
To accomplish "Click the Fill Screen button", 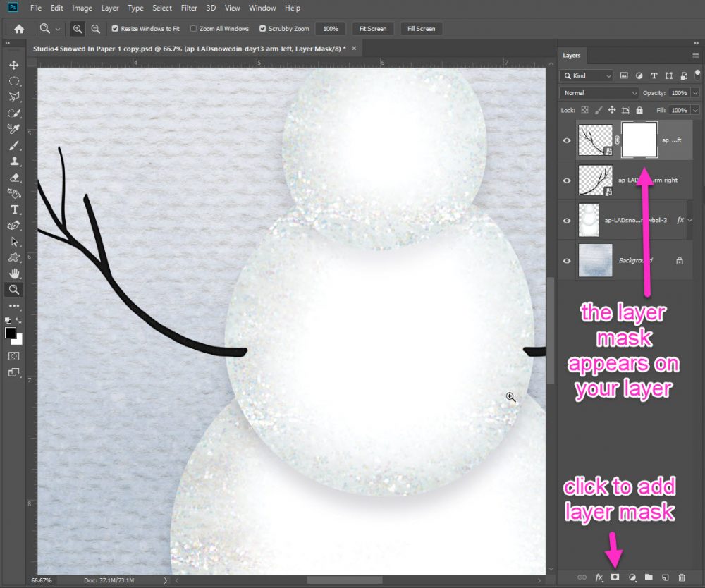I will (421, 29).
